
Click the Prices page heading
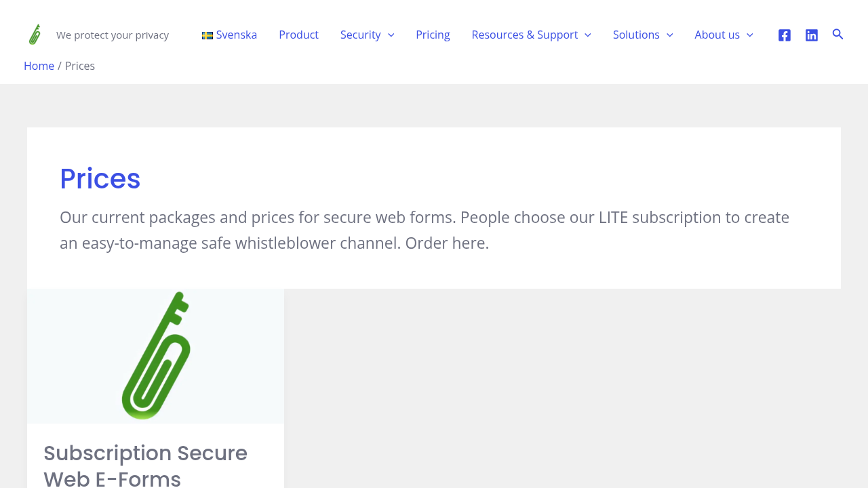[x=100, y=179]
